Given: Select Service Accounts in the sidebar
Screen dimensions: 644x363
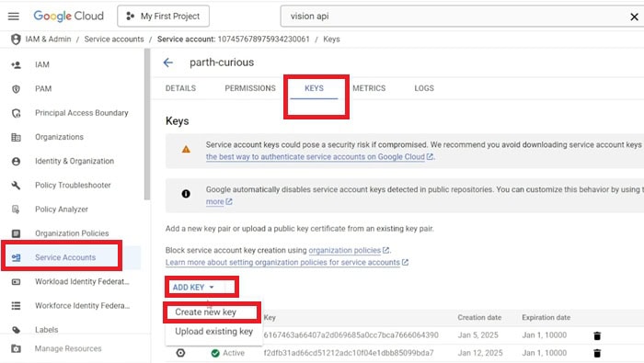Looking at the screenshot, I should (x=65, y=257).
